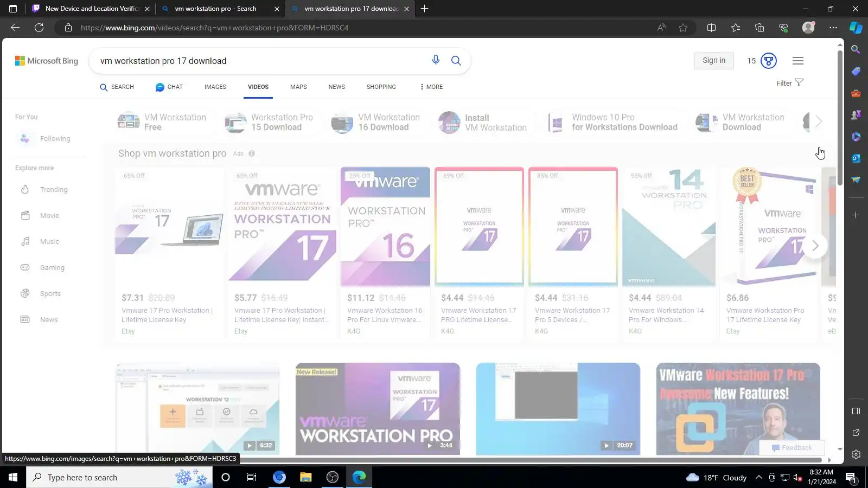The height and width of the screenshot is (488, 868).
Task: Play the 20:07 video thumbnail
Action: (x=558, y=409)
